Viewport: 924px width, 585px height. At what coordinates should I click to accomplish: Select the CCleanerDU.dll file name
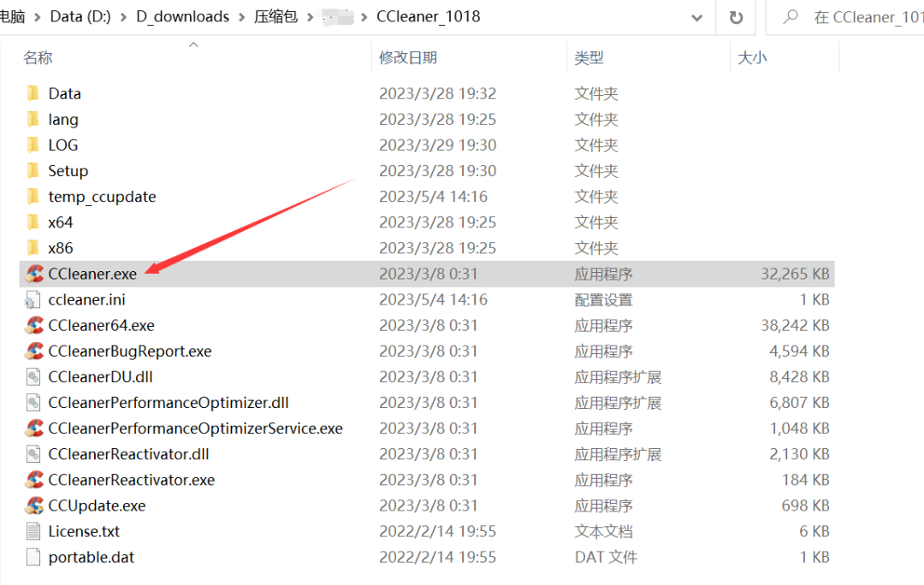[x=100, y=377]
